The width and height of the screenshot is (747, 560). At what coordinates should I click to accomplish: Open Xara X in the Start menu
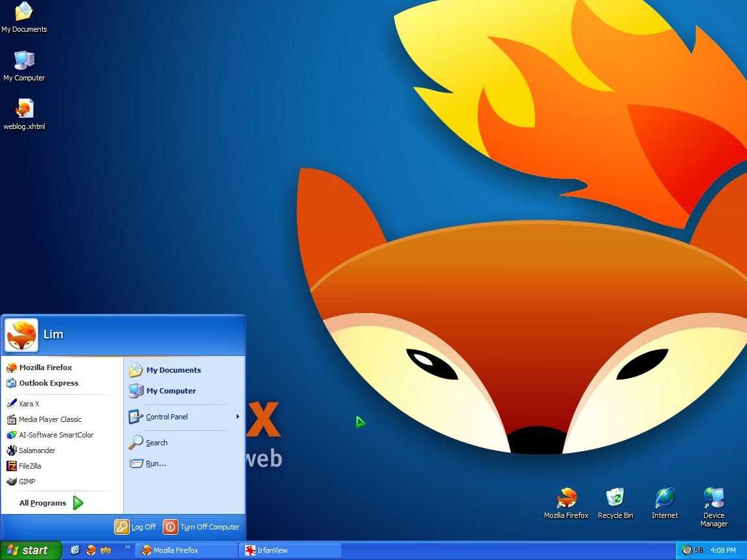click(x=29, y=404)
